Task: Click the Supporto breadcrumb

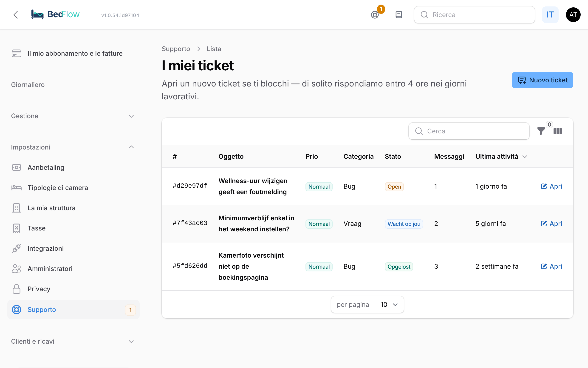Action: (176, 49)
